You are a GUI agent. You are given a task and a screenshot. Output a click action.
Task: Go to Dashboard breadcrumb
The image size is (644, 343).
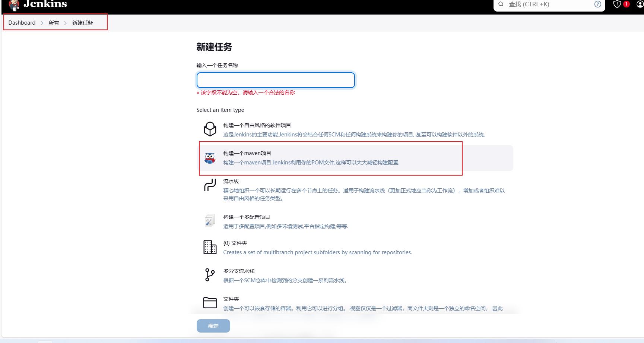tap(22, 23)
